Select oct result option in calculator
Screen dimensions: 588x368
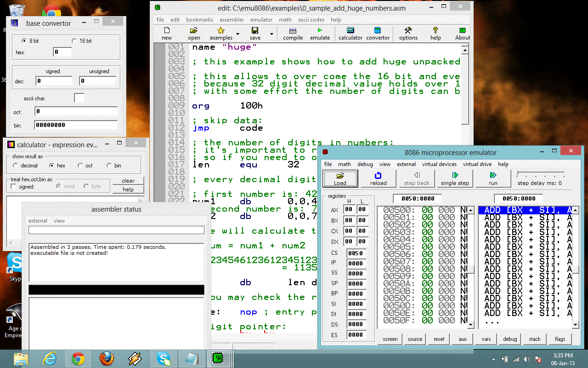80,166
